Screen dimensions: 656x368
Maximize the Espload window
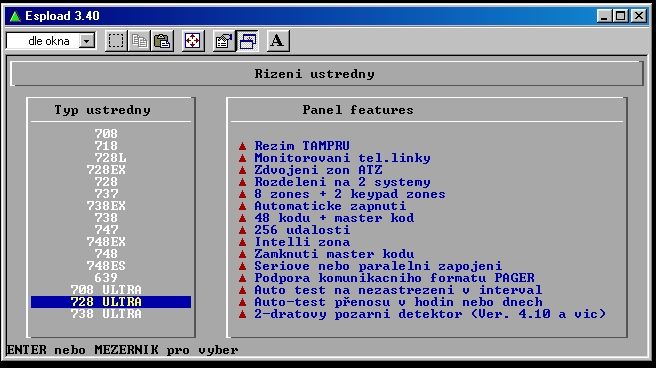620,16
